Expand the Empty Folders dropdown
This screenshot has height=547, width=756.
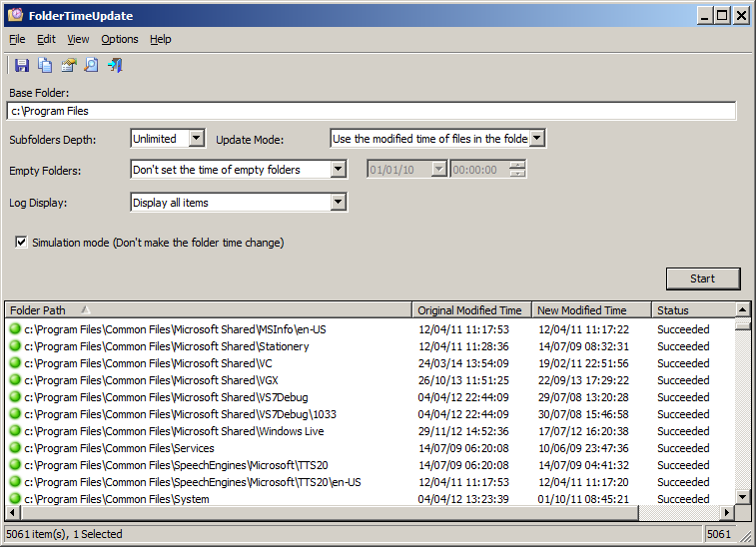[338, 170]
